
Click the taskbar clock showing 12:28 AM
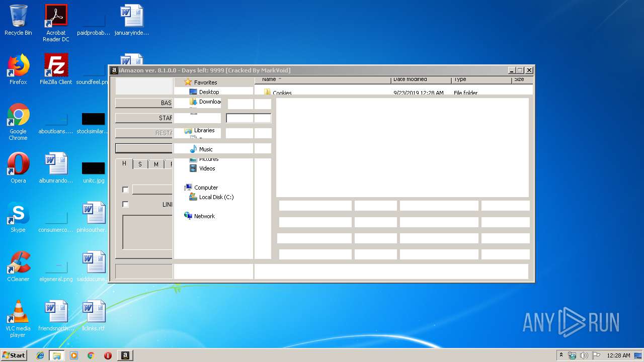click(x=618, y=355)
